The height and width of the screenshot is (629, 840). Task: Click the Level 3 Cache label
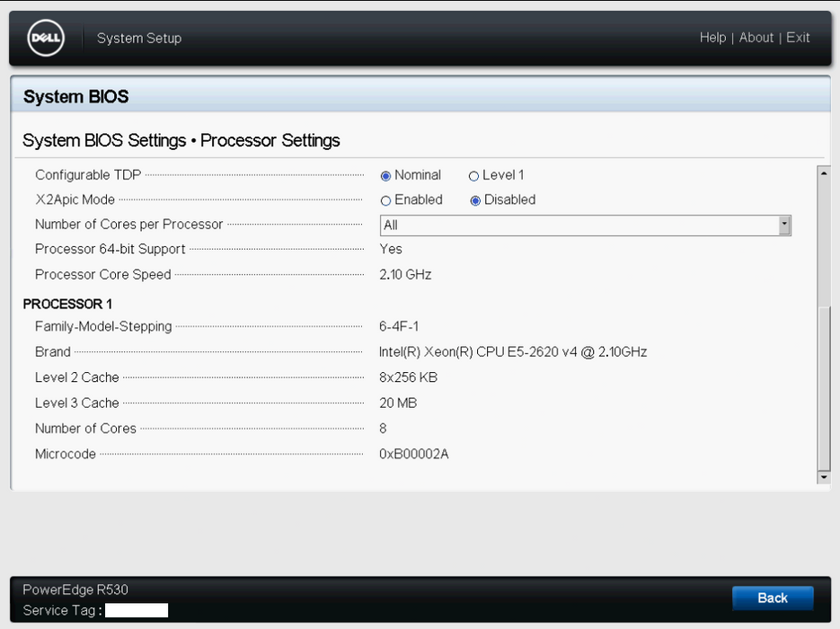tap(76, 403)
